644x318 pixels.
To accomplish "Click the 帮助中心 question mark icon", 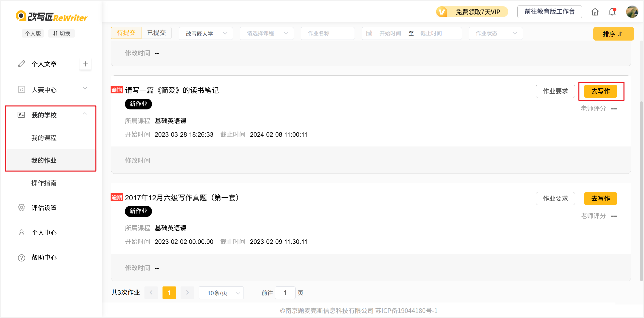I will pyautogui.click(x=22, y=258).
